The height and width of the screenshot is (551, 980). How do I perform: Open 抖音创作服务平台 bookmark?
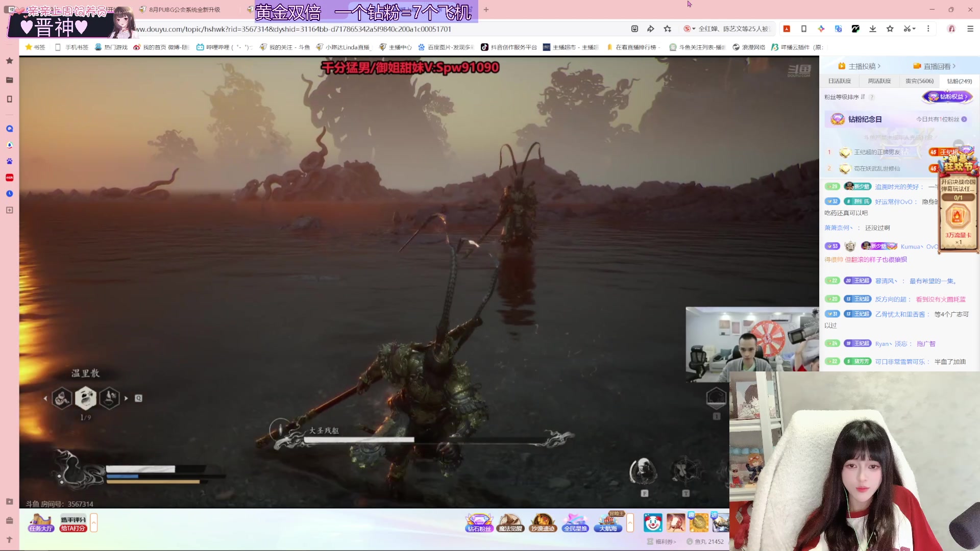click(x=509, y=47)
